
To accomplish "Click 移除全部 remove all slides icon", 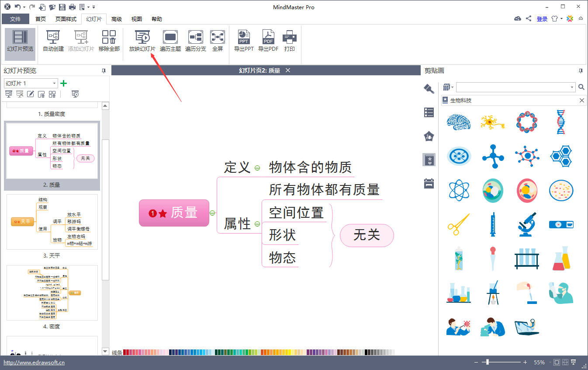I will coord(109,37).
